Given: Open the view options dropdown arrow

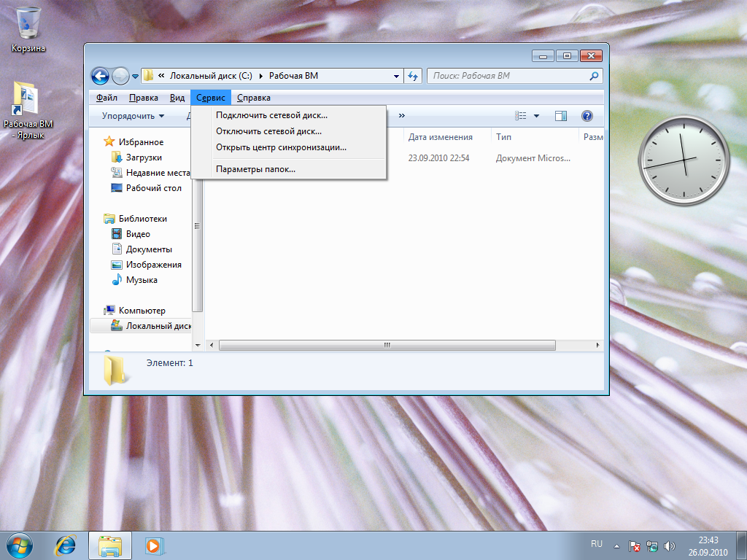Looking at the screenshot, I should (x=536, y=116).
